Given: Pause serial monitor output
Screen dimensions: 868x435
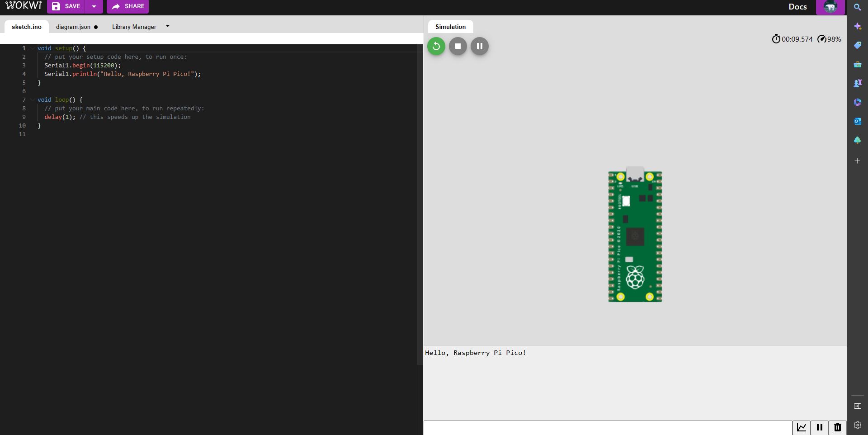Looking at the screenshot, I should click(819, 427).
